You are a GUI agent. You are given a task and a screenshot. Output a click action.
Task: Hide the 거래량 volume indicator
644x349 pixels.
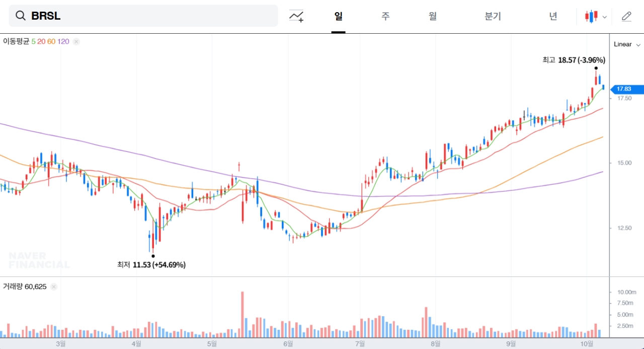(x=54, y=287)
